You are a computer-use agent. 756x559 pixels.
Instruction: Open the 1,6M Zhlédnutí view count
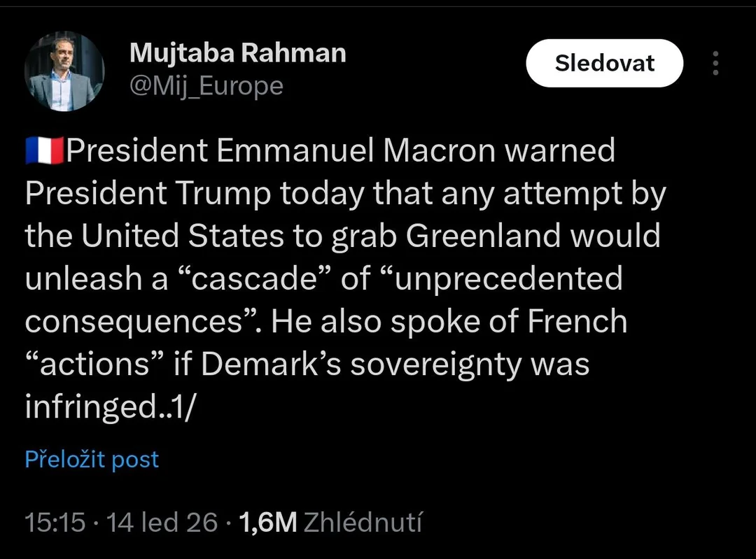pos(330,522)
